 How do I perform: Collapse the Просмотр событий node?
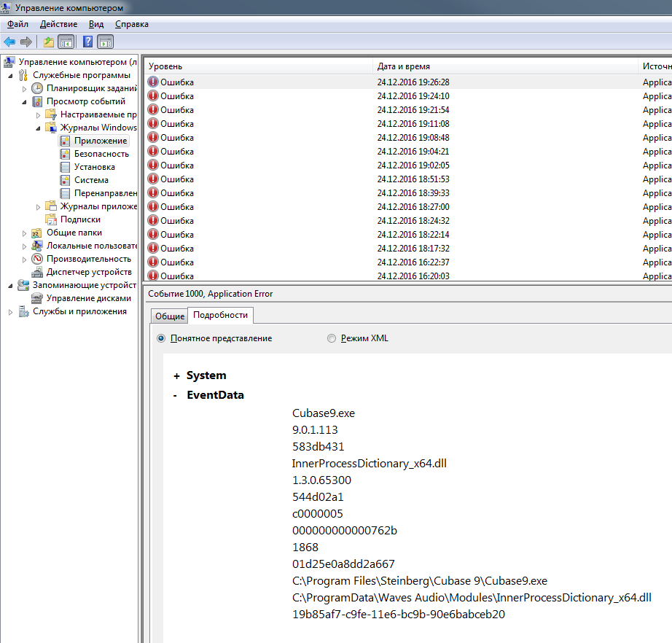25,102
